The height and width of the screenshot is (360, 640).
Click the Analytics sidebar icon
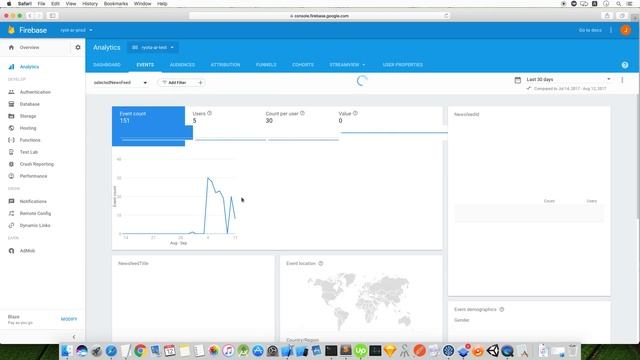pos(11,67)
